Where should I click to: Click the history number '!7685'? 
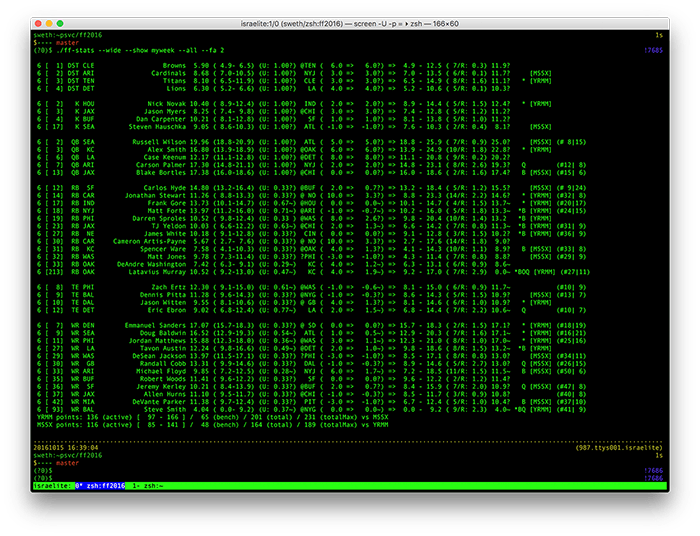(x=653, y=50)
